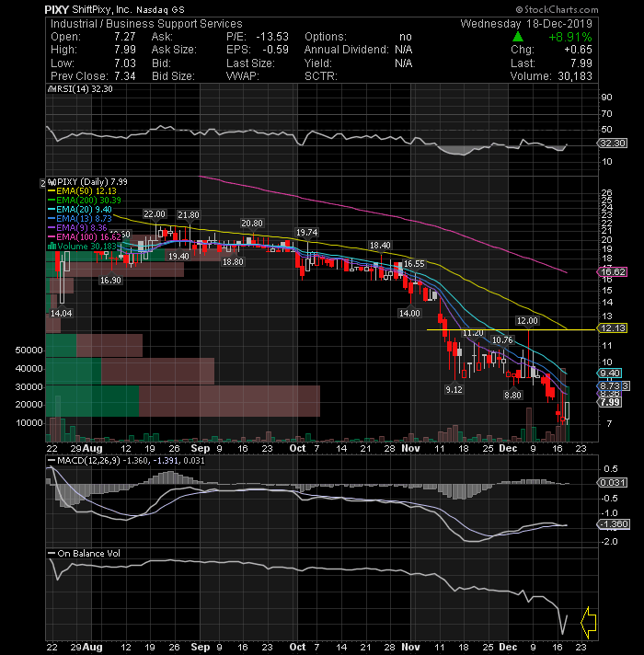Click the 19.74 price label
The width and height of the screenshot is (644, 655).
307,232
